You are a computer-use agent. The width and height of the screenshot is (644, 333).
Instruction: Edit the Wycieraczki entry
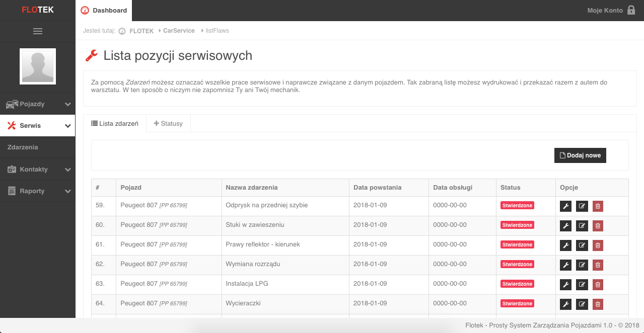click(x=582, y=304)
